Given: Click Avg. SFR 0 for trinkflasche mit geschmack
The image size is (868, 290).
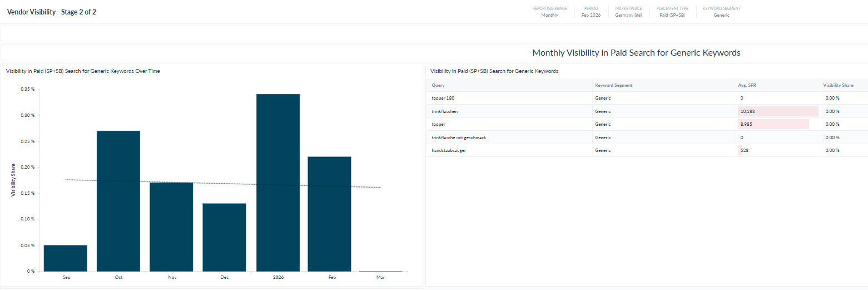Looking at the screenshot, I should 742,137.
